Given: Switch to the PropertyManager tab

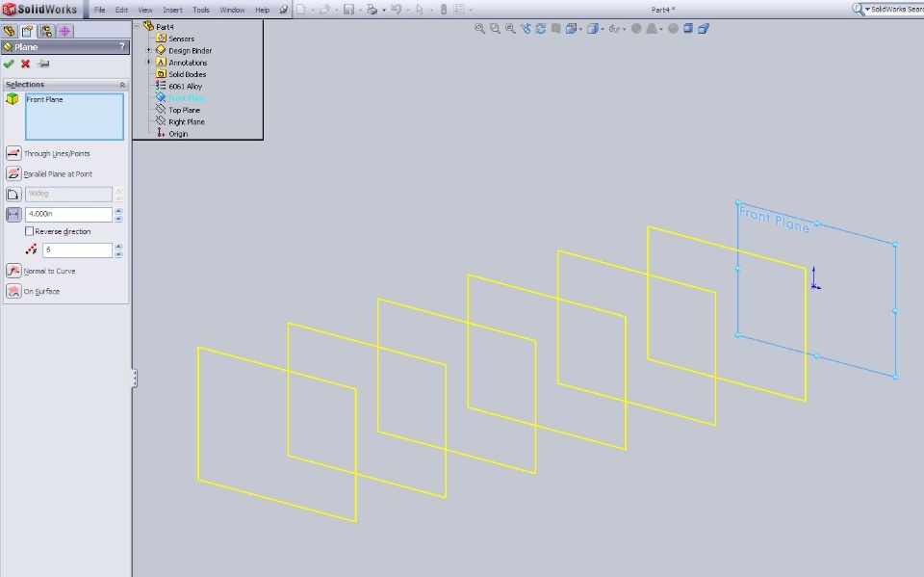Looking at the screenshot, I should [x=28, y=31].
